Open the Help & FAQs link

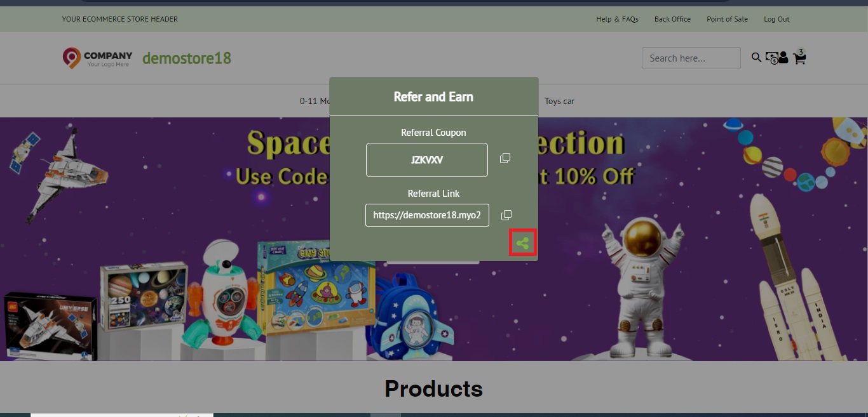[x=617, y=19]
